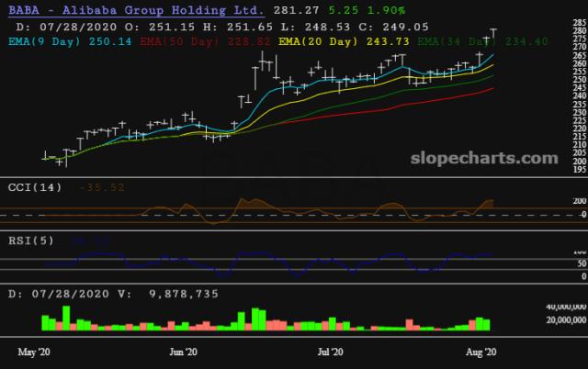Click the slopecharts.com watermark
Screen dimensions: 588x369
[484, 159]
